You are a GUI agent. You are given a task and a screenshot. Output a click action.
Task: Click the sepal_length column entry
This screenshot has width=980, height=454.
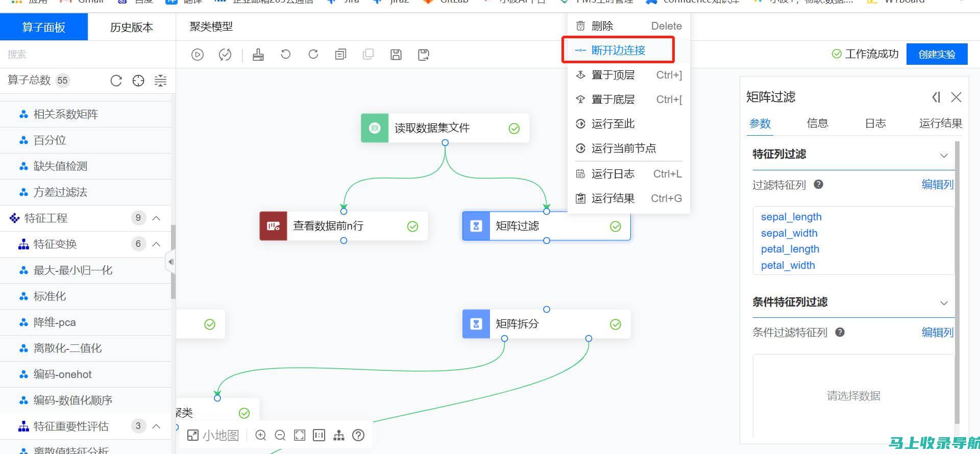point(791,217)
